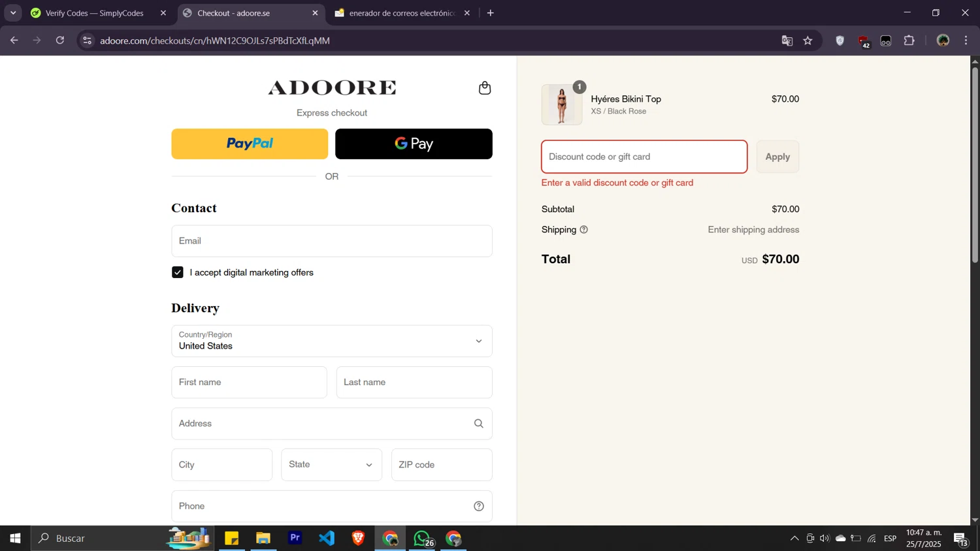Focus the First name field
The height and width of the screenshot is (551, 980).
(250, 382)
